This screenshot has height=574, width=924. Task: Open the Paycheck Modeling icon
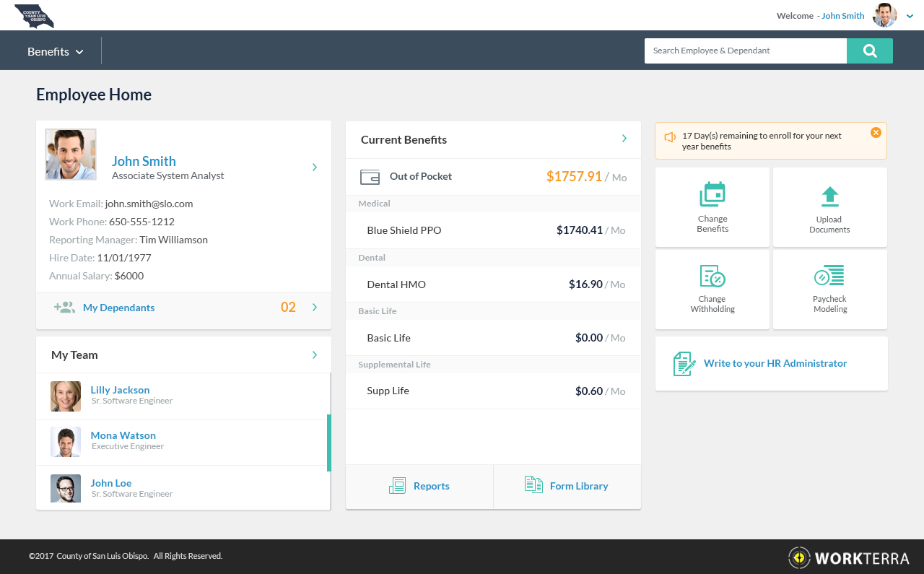point(829,276)
